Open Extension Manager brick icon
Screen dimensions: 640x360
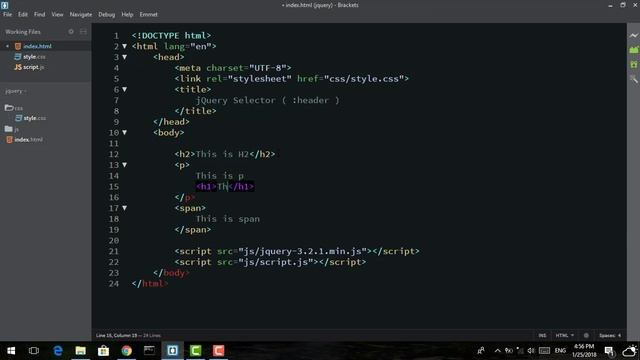(x=633, y=50)
